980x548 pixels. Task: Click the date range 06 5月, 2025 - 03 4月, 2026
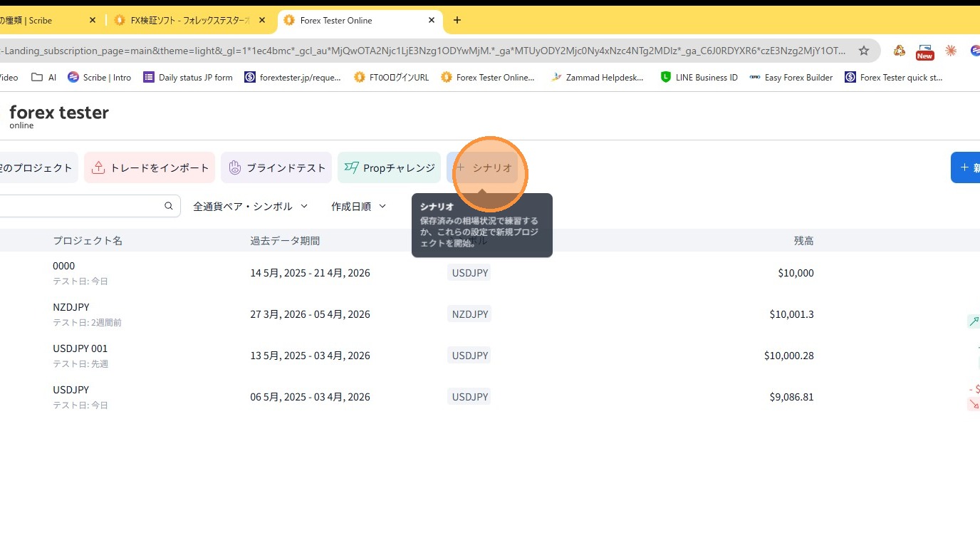click(311, 397)
